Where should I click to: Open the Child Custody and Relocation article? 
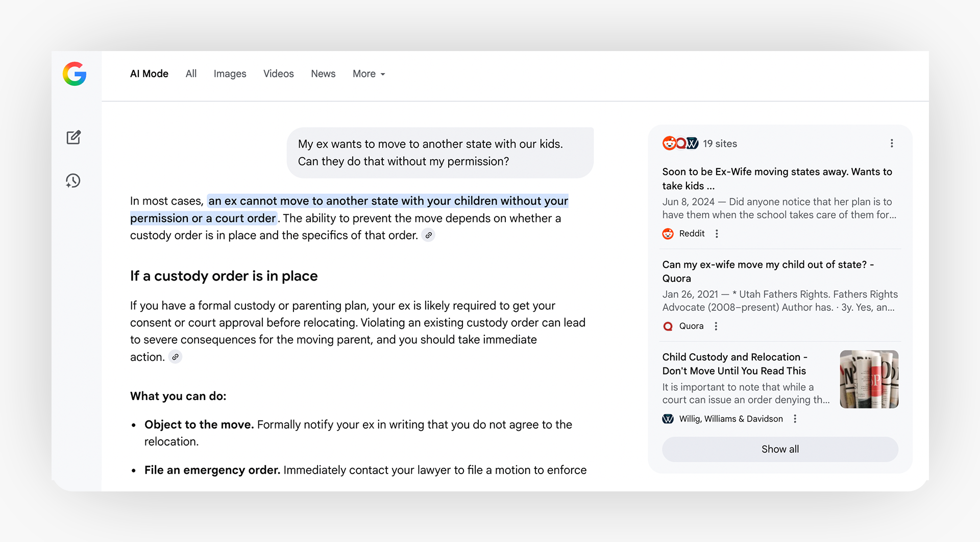(734, 364)
